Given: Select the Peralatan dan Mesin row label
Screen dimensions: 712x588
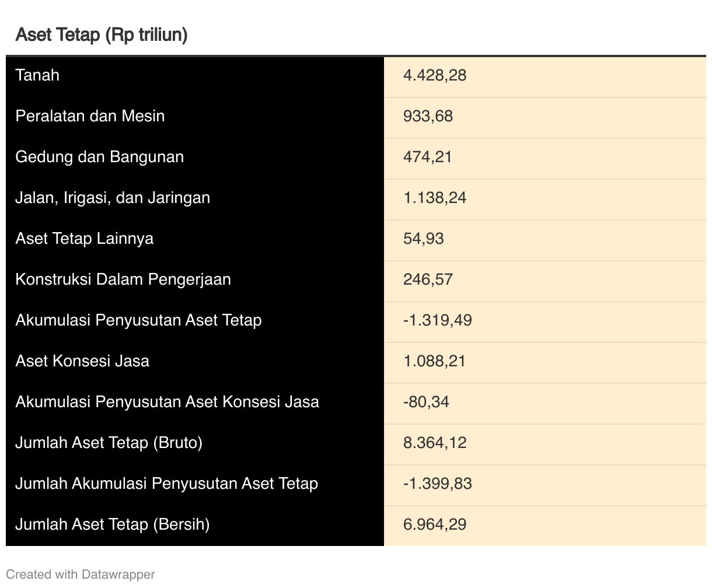Looking at the screenshot, I should [x=90, y=116].
